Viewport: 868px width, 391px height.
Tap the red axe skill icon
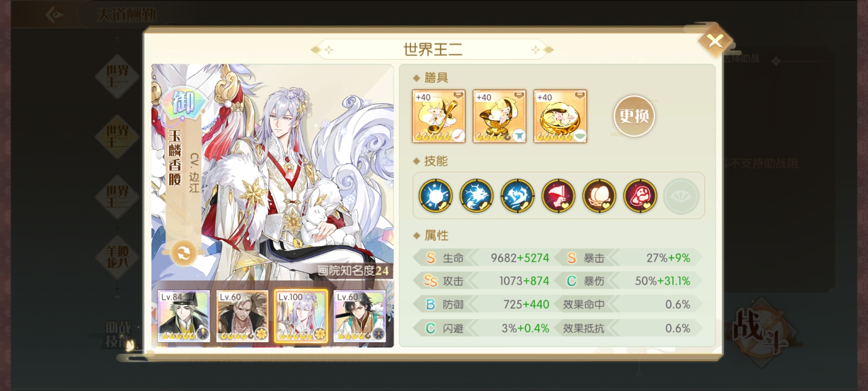(558, 195)
